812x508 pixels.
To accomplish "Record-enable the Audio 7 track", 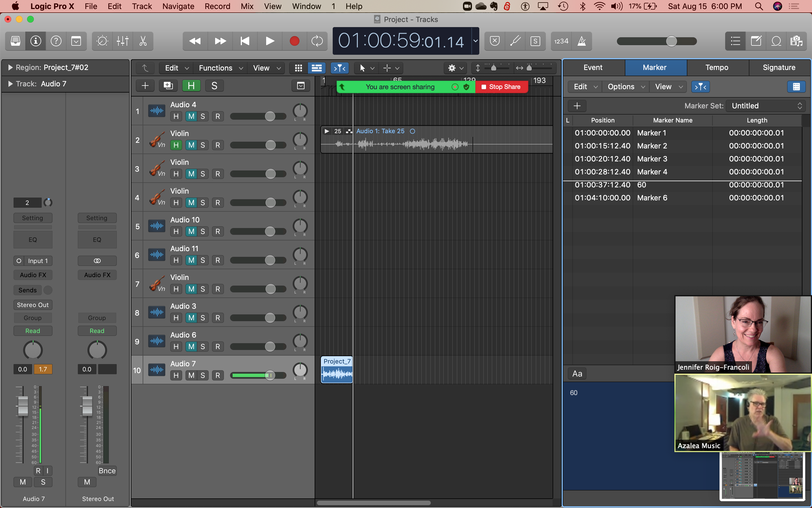I will point(218,375).
